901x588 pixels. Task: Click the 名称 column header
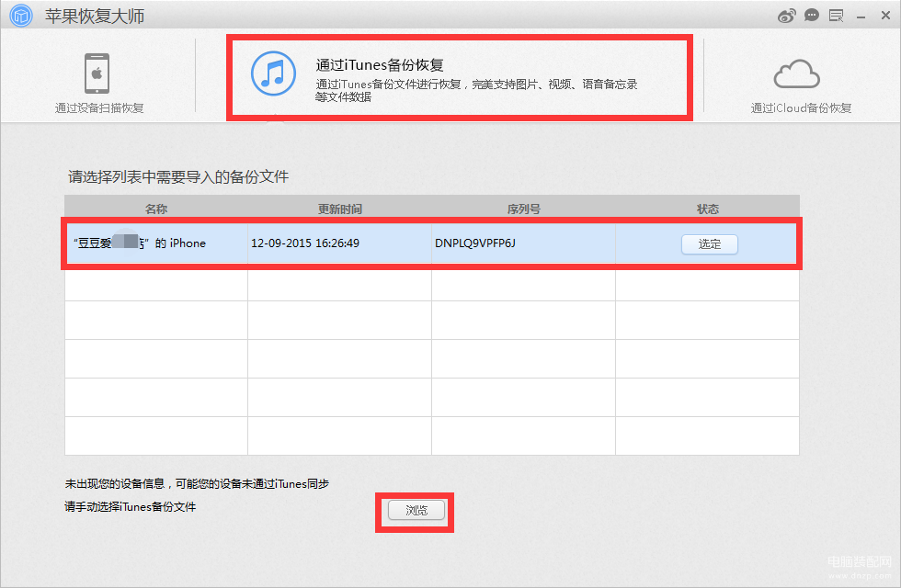pos(156,209)
